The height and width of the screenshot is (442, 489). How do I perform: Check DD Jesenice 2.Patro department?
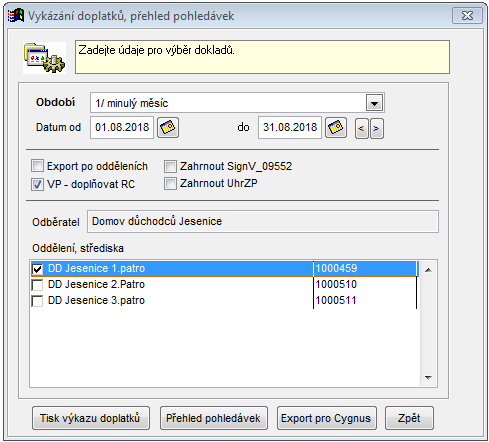[x=37, y=285]
